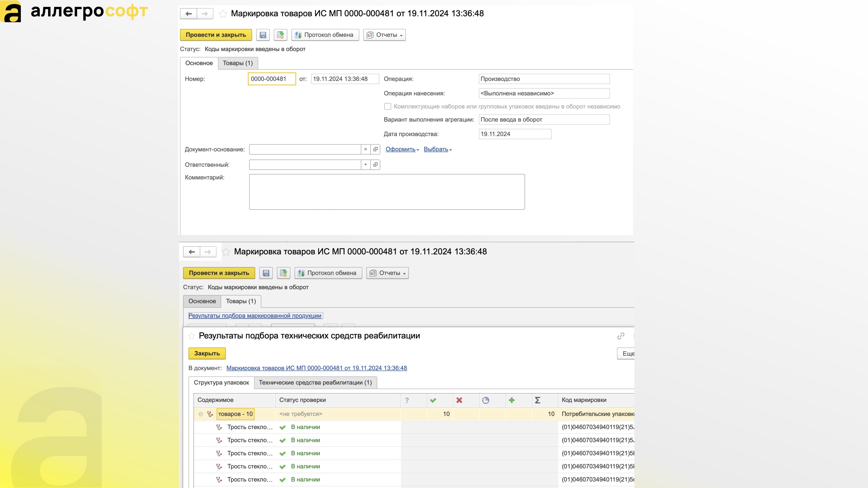Click save disk icon in lower toolbar

(266, 273)
